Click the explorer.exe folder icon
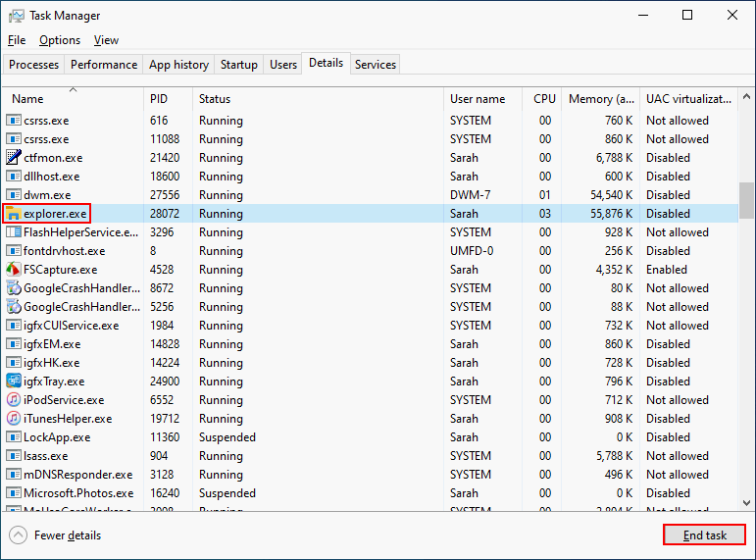This screenshot has height=560, width=756. click(x=14, y=214)
